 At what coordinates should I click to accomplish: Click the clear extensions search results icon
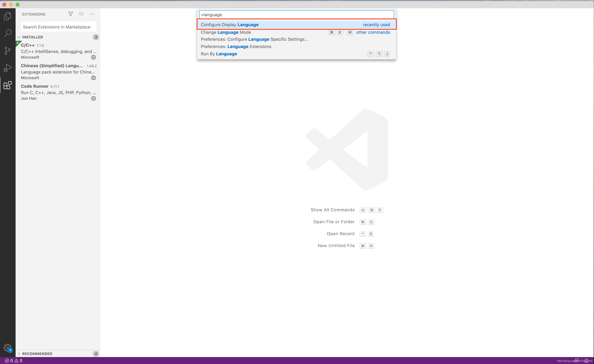pos(81,14)
